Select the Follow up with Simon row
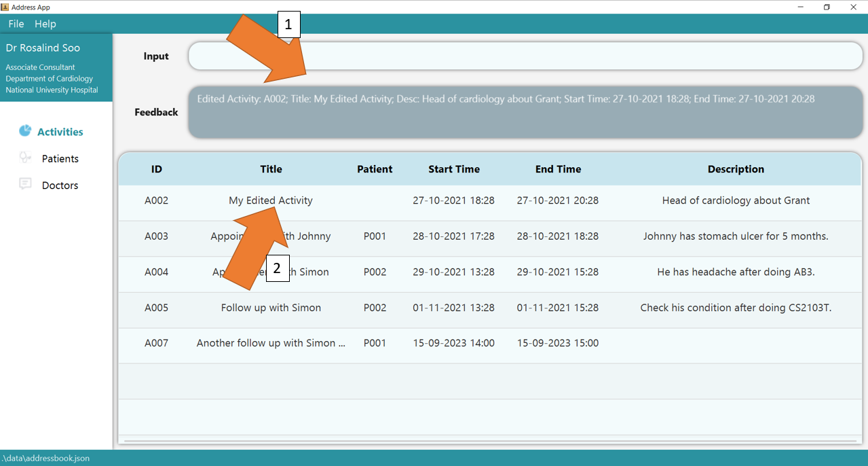The image size is (868, 466). click(271, 308)
